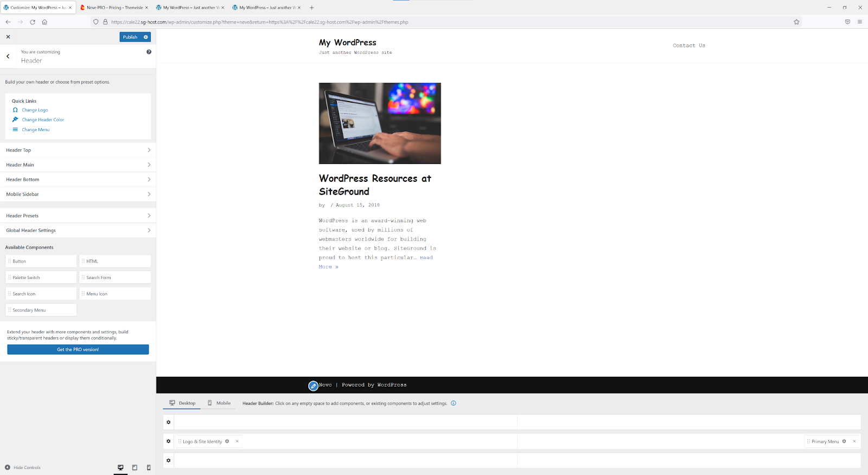Expand the Header Top section
Viewport: 868px width, 475px height.
tap(78, 150)
